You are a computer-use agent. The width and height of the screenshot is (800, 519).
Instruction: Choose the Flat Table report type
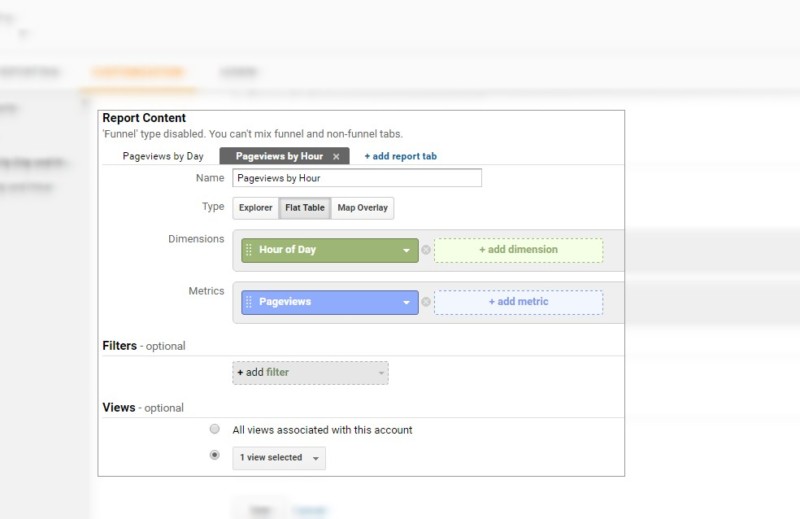pyautogui.click(x=304, y=208)
